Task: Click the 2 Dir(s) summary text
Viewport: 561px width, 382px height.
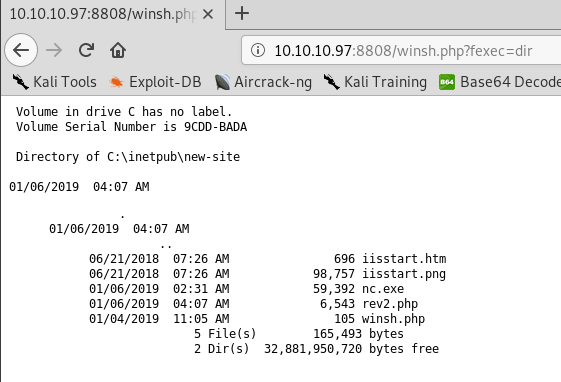Action: pos(222,349)
